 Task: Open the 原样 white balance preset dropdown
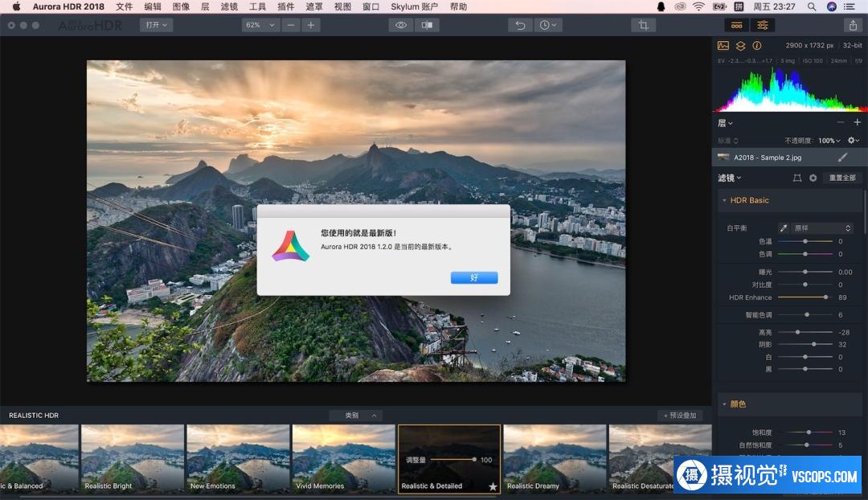[822, 228]
